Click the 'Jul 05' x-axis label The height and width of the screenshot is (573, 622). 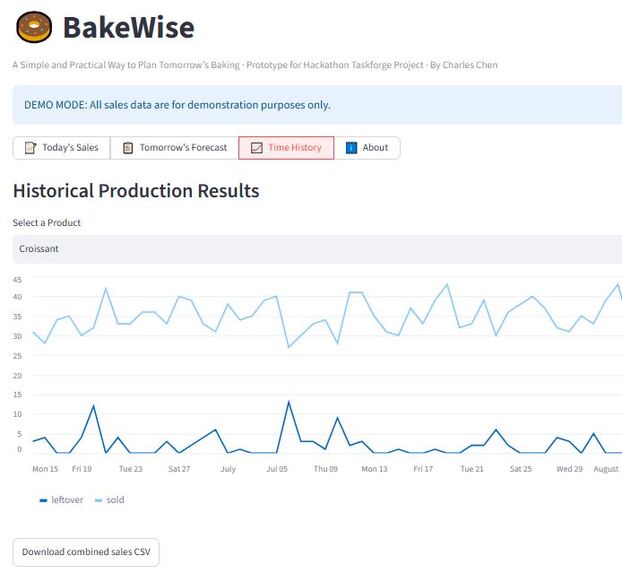pyautogui.click(x=277, y=469)
